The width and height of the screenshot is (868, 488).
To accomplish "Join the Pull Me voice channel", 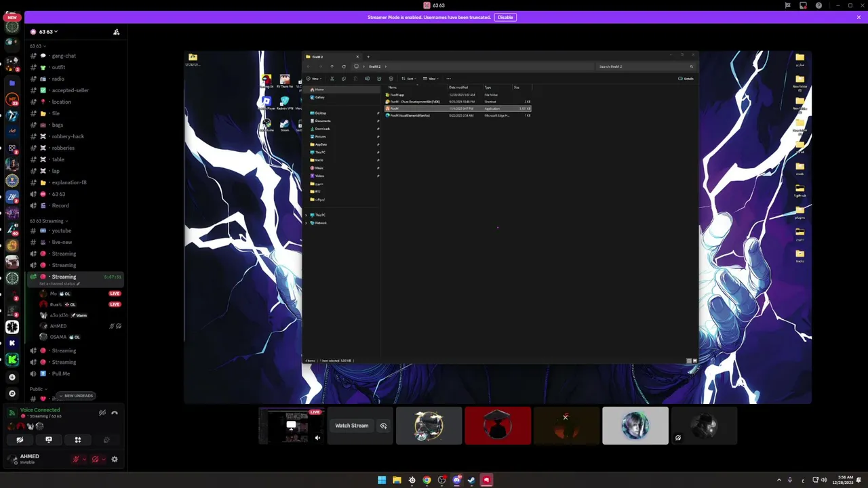I will point(75,373).
